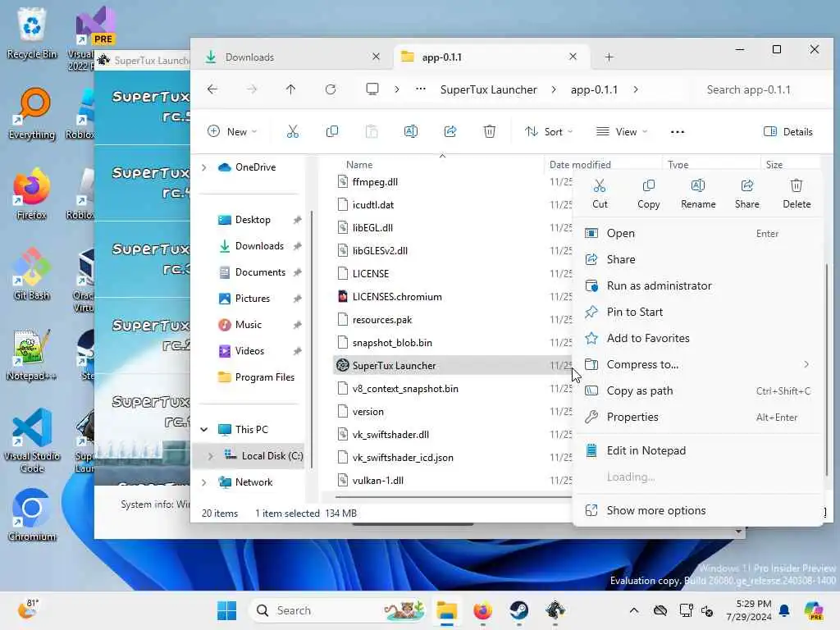Choose Run as administrator
This screenshot has width=840, height=630.
pos(698,285)
